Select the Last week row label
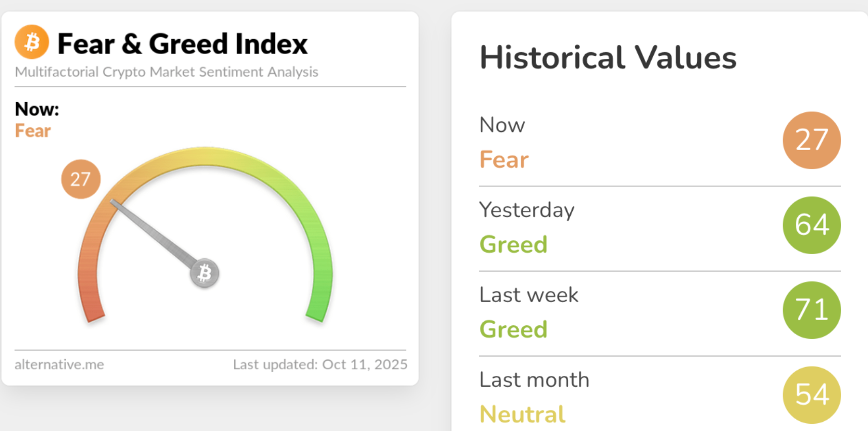 tap(529, 295)
